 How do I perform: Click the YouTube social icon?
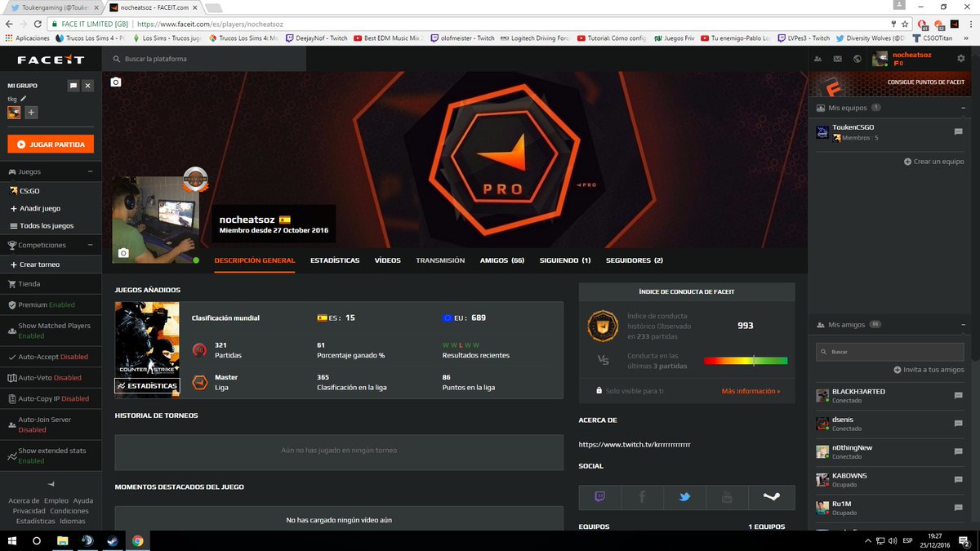point(728,496)
